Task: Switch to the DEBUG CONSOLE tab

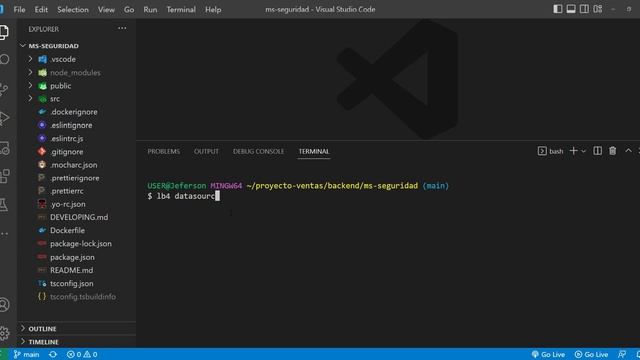Action: point(258,151)
